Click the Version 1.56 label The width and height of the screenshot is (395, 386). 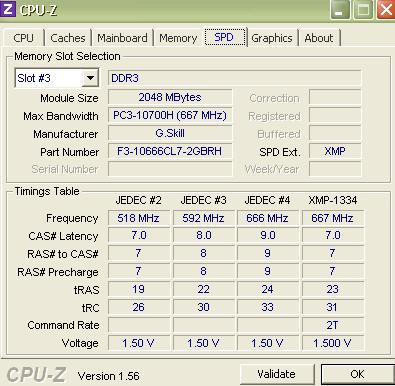pos(109,376)
